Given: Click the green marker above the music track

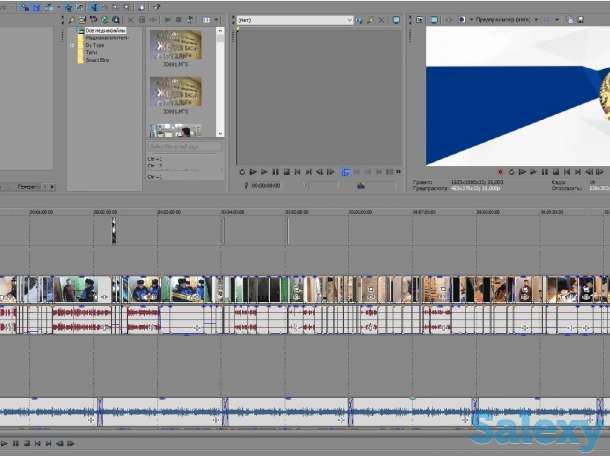Looking at the screenshot, I should [x=412, y=398].
